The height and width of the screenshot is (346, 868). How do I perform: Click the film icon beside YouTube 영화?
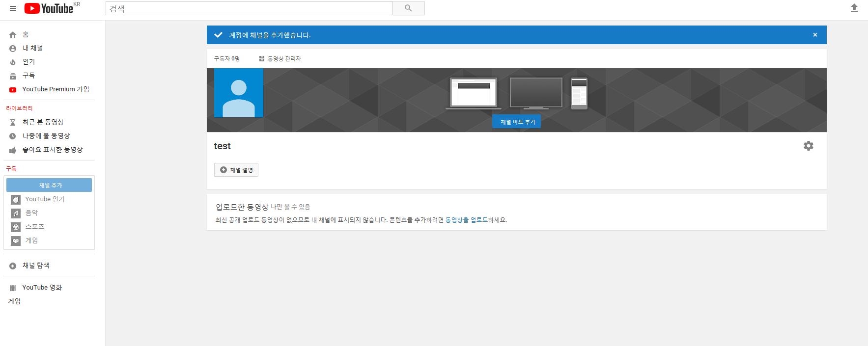(13, 288)
